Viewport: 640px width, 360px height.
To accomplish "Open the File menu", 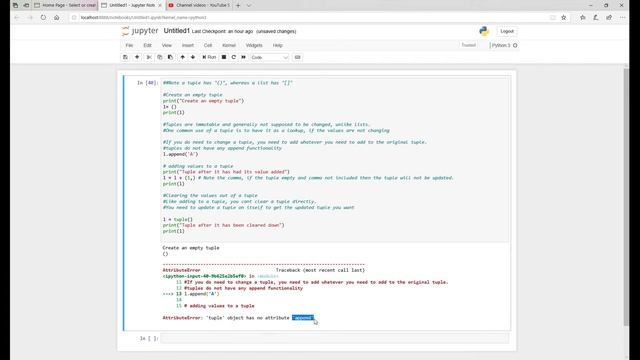I will coord(129,45).
